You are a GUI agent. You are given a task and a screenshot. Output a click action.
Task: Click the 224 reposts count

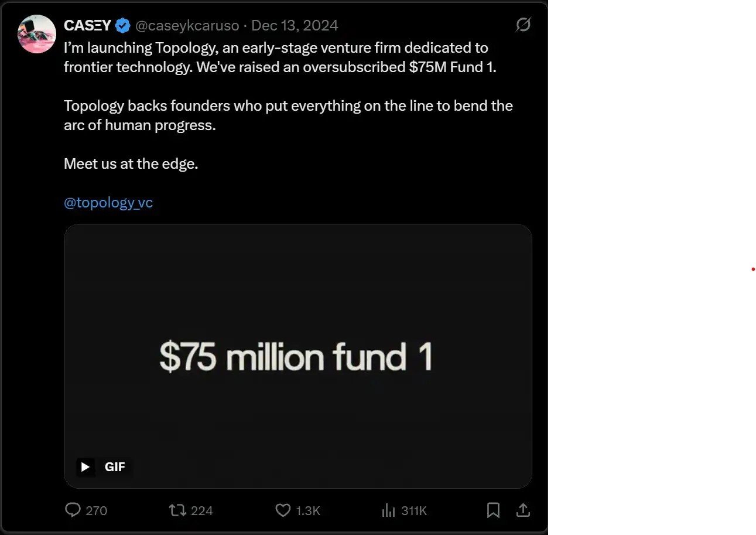tap(202, 510)
